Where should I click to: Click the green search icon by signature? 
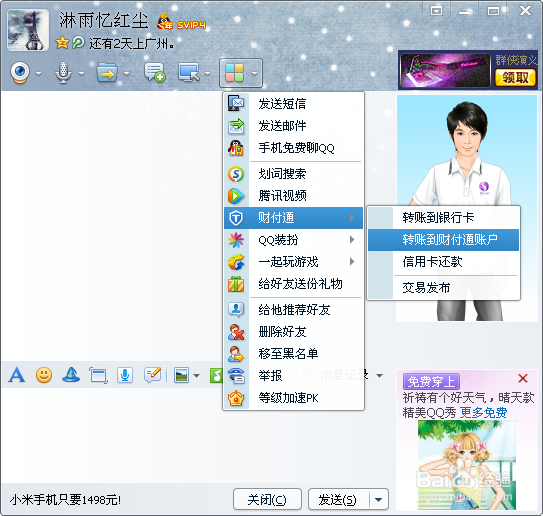pos(78,43)
